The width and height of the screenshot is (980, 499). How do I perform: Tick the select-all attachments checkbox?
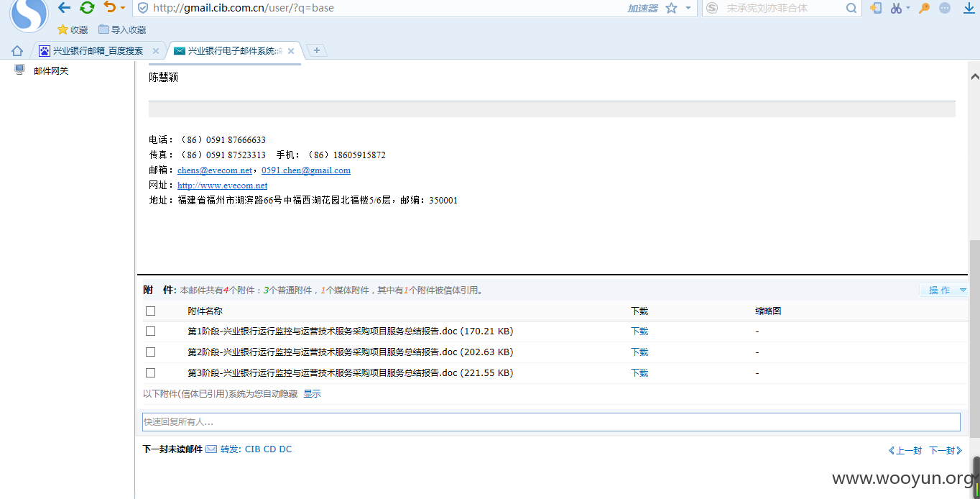tap(150, 311)
